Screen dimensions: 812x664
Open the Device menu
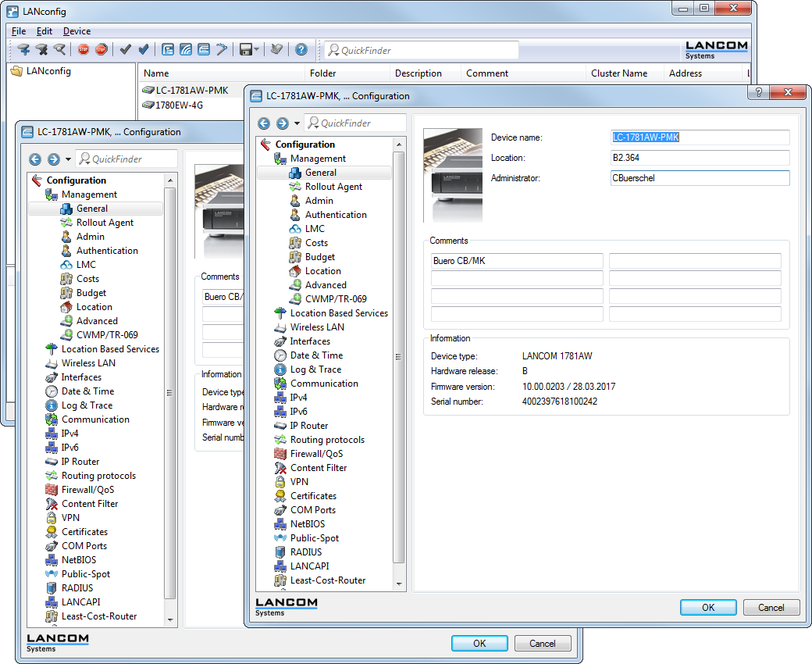click(77, 31)
